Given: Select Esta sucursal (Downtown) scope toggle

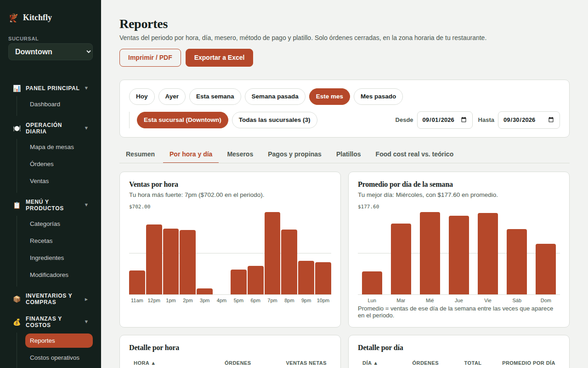Looking at the screenshot, I should pyautogui.click(x=182, y=120).
